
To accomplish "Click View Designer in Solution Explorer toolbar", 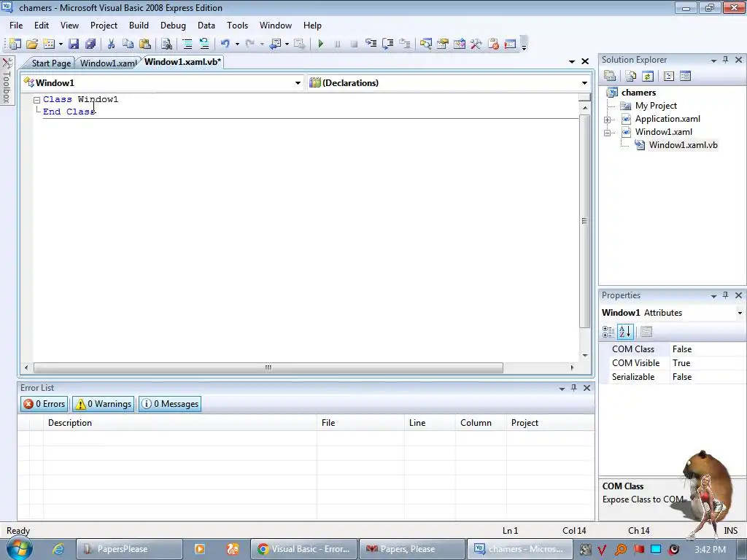I will pyautogui.click(x=685, y=76).
